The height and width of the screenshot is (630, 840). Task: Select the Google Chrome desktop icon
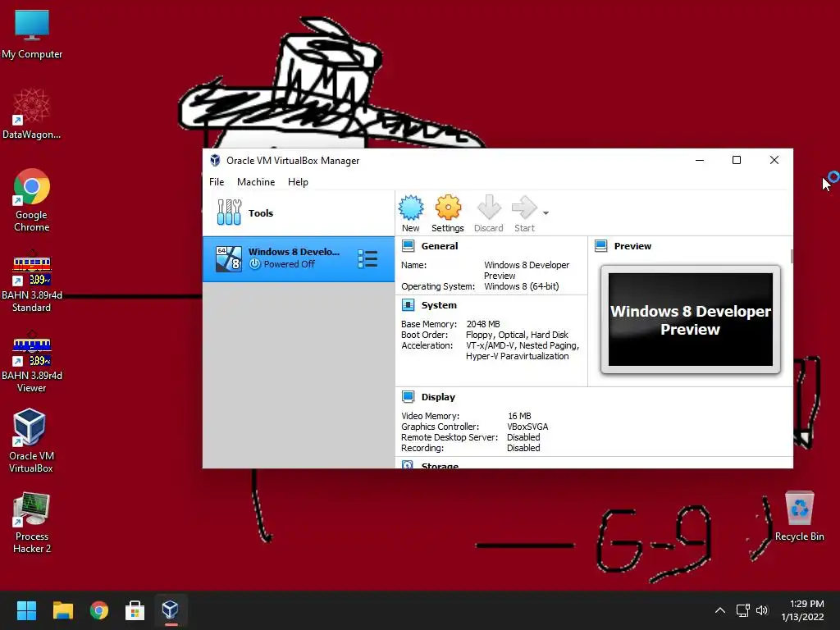(32, 200)
